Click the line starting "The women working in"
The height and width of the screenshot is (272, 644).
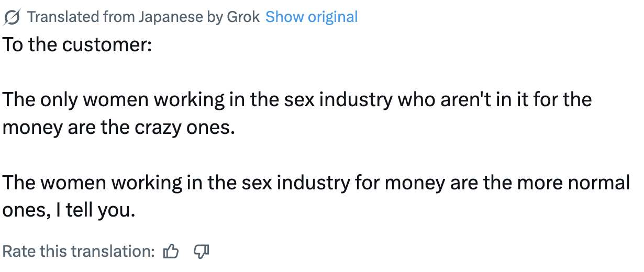316,183
